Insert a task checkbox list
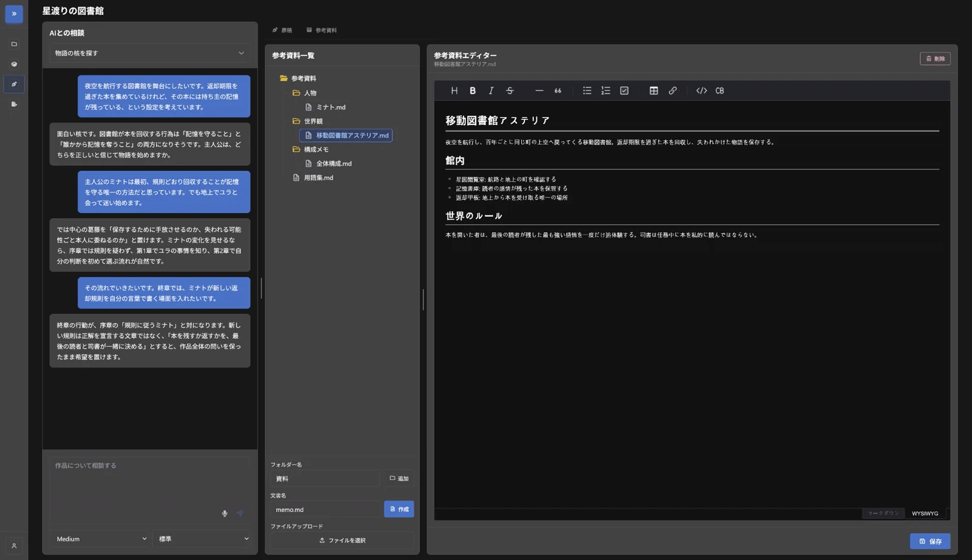972x560 pixels. [x=624, y=90]
